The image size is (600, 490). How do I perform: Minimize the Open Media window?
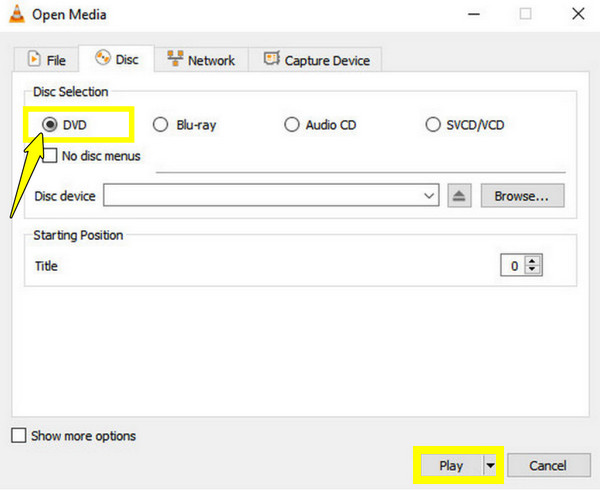[x=474, y=15]
